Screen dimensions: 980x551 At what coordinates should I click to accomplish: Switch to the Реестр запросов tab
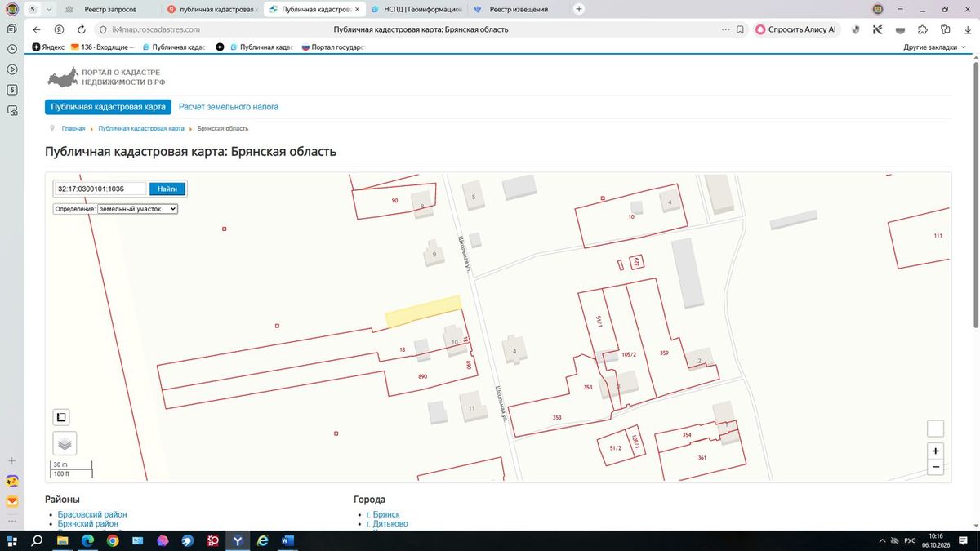pos(110,9)
